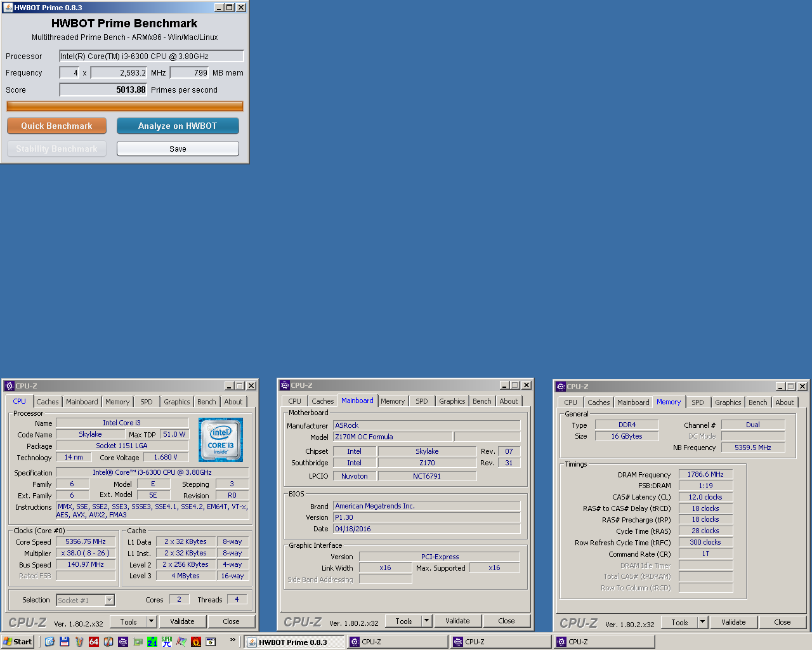Switch to Mainboard tab in left CPU-Z window
This screenshot has width=812, height=650.
[x=82, y=402]
